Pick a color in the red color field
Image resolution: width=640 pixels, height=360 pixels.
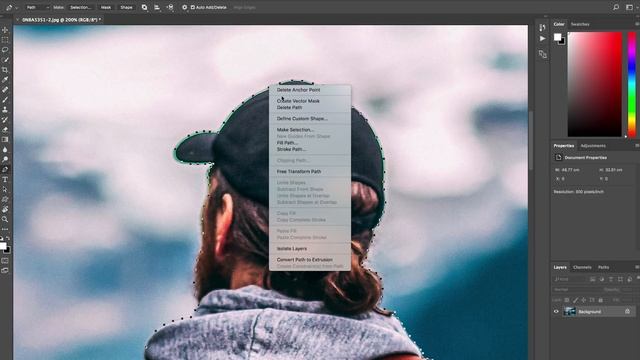click(595, 84)
